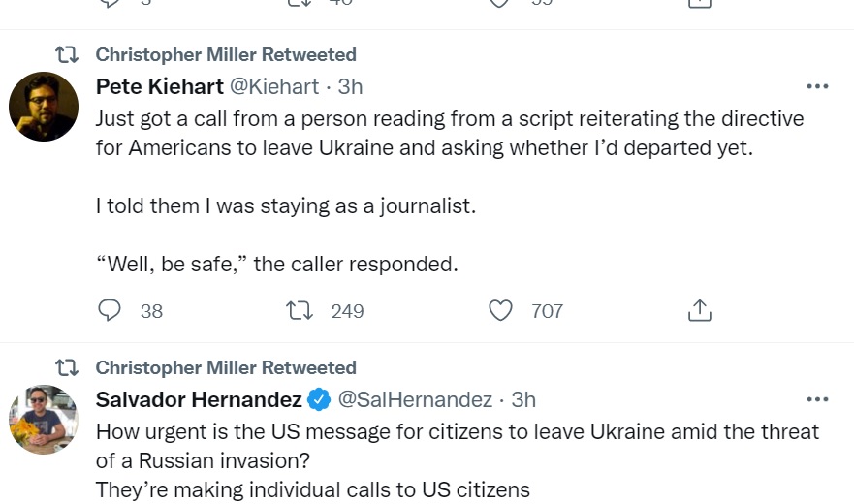Click the Pete Kiehart display name
Image resolution: width=854 pixels, height=504 pixels.
(160, 86)
